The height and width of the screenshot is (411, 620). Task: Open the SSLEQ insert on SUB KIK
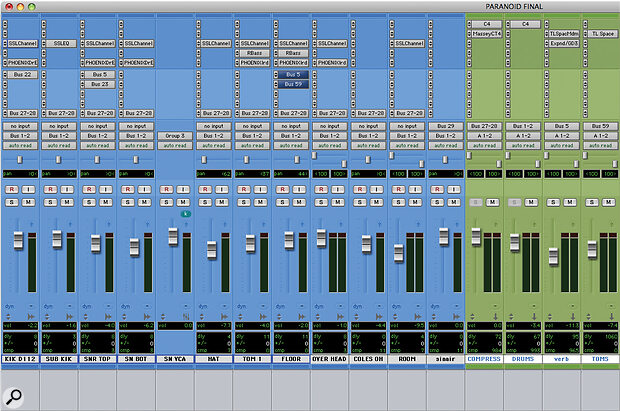tap(60, 44)
